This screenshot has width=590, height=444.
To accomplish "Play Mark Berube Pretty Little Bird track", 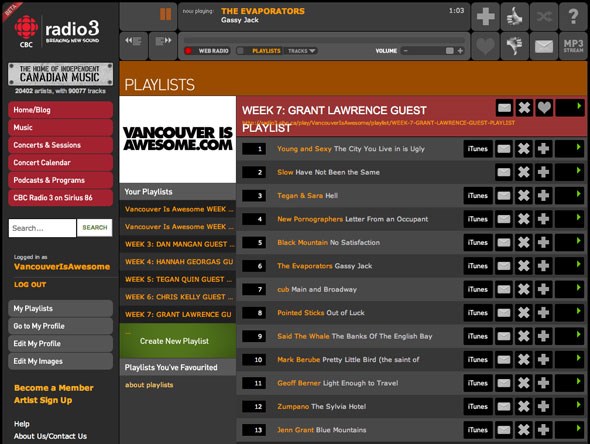I will tap(570, 360).
